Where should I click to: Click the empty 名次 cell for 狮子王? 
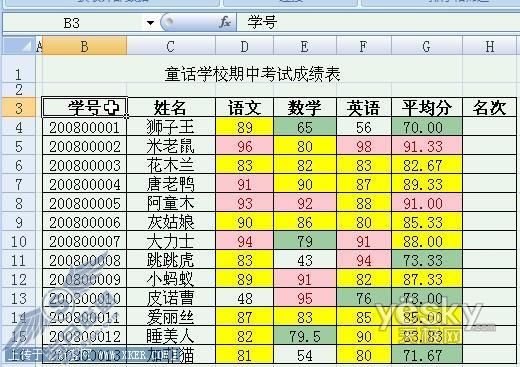490,127
